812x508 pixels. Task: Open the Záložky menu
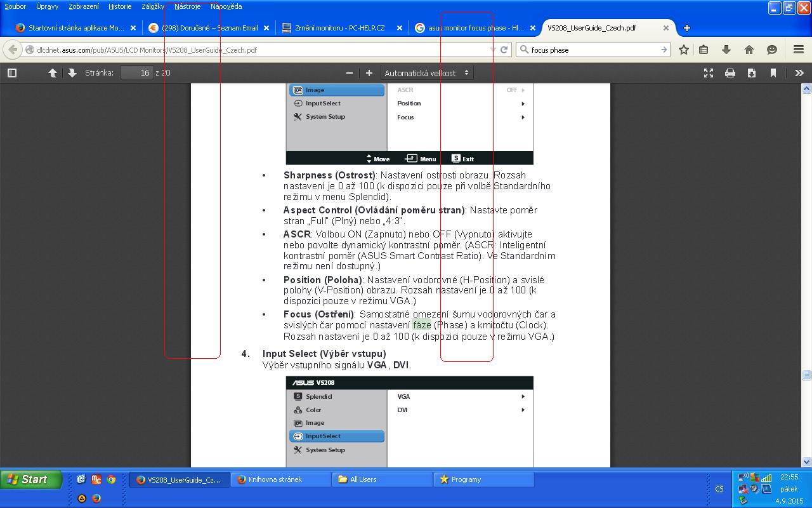point(153,6)
